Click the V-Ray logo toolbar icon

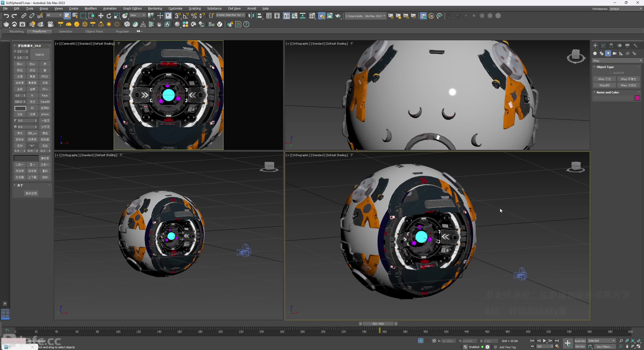(220, 24)
